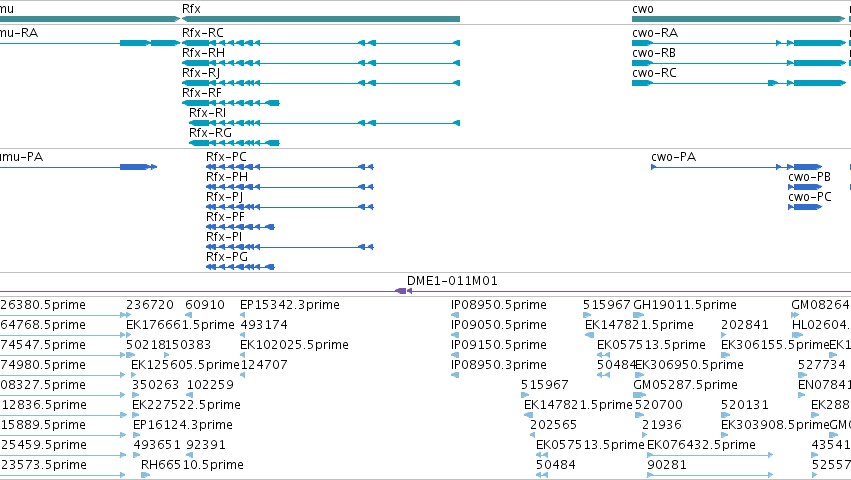Click EST label 520700

tap(659, 405)
